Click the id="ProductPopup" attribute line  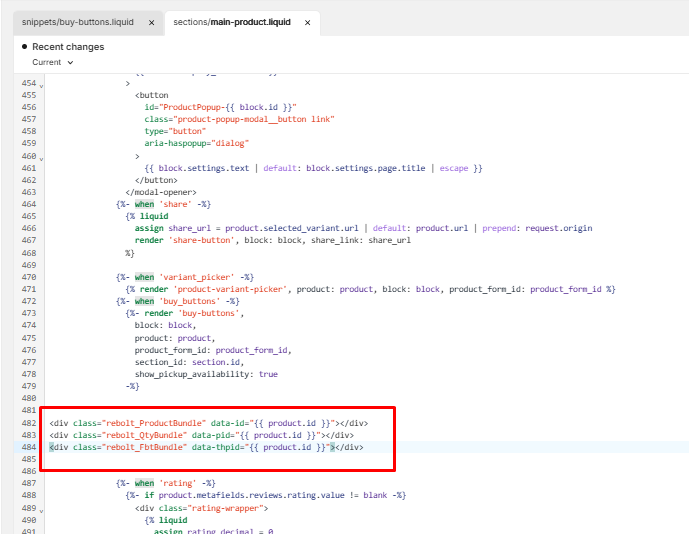221,107
